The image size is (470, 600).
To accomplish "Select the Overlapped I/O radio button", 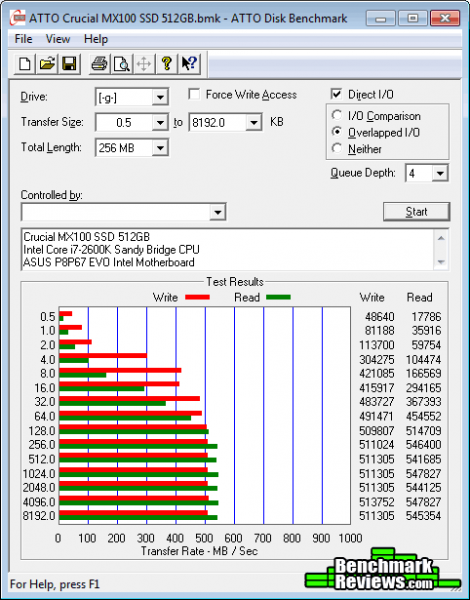I will pyautogui.click(x=337, y=132).
